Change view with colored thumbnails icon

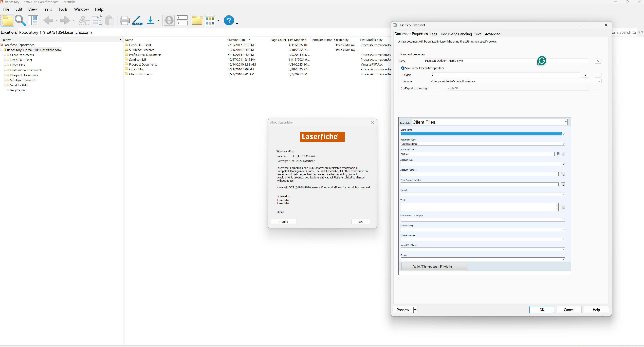pos(210,20)
